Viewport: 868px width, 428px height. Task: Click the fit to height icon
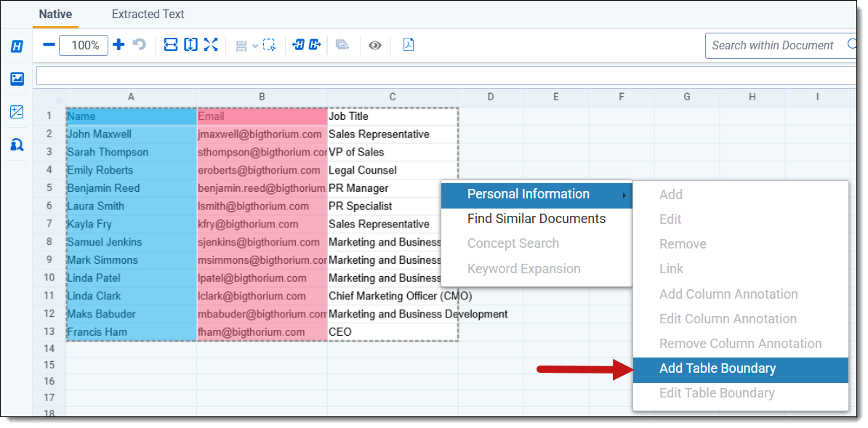coord(190,45)
